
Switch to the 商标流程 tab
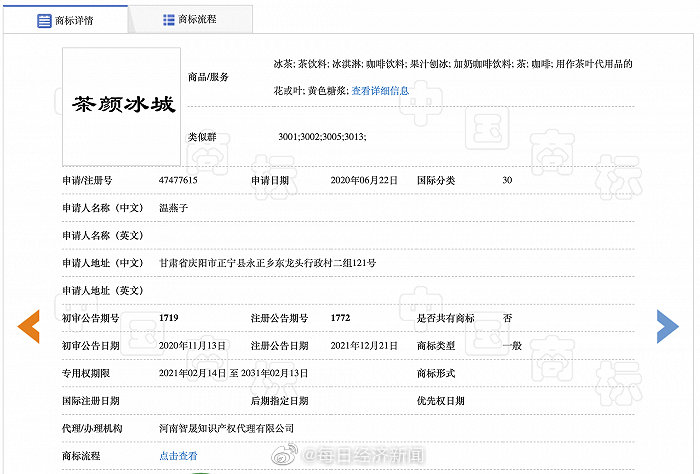pyautogui.click(x=190, y=20)
